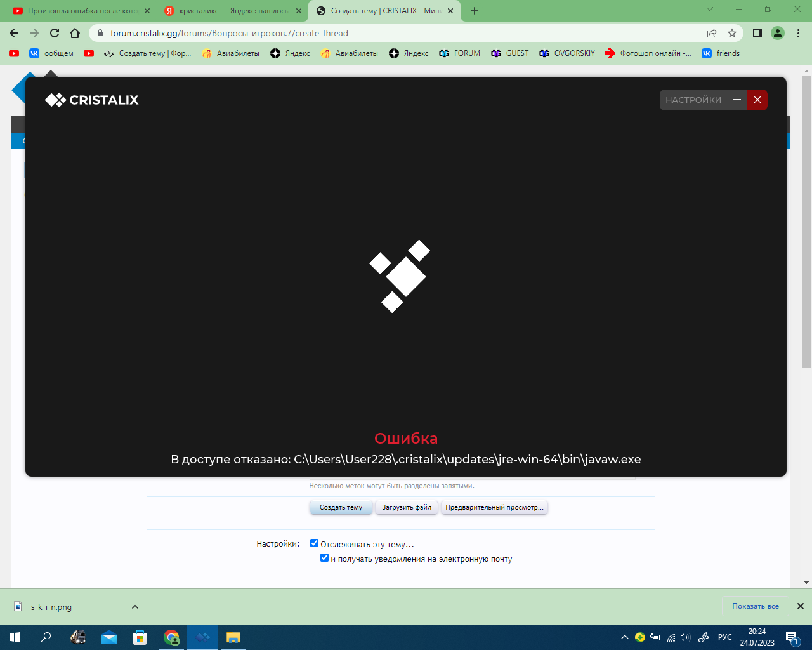
Task: Open the 'Создать тему | Фор...' bookmark
Action: (x=147, y=53)
